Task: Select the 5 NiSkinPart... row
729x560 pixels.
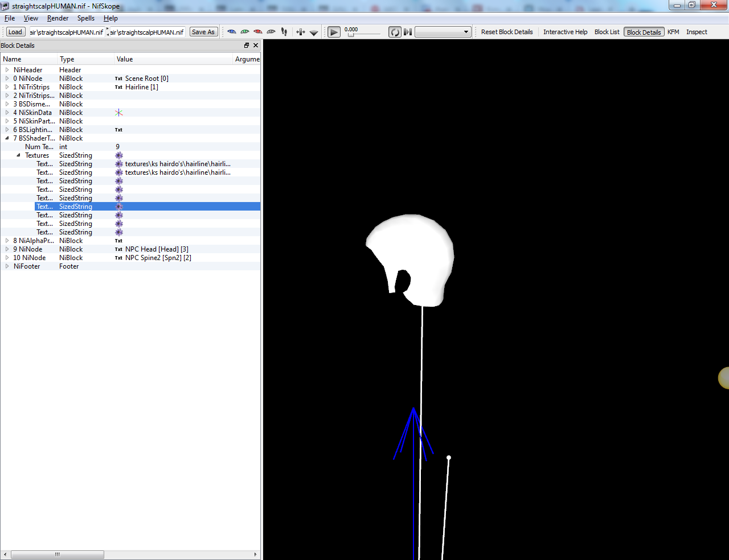Action: [x=130, y=121]
